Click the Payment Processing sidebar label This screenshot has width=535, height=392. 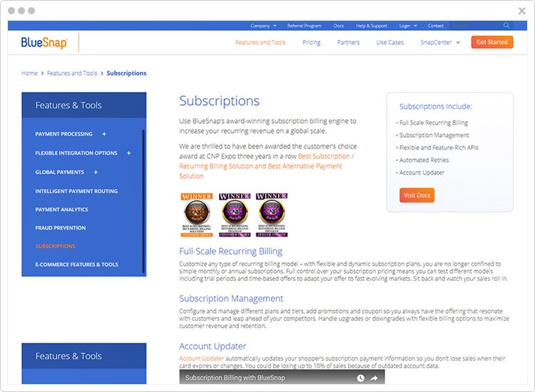tap(63, 134)
